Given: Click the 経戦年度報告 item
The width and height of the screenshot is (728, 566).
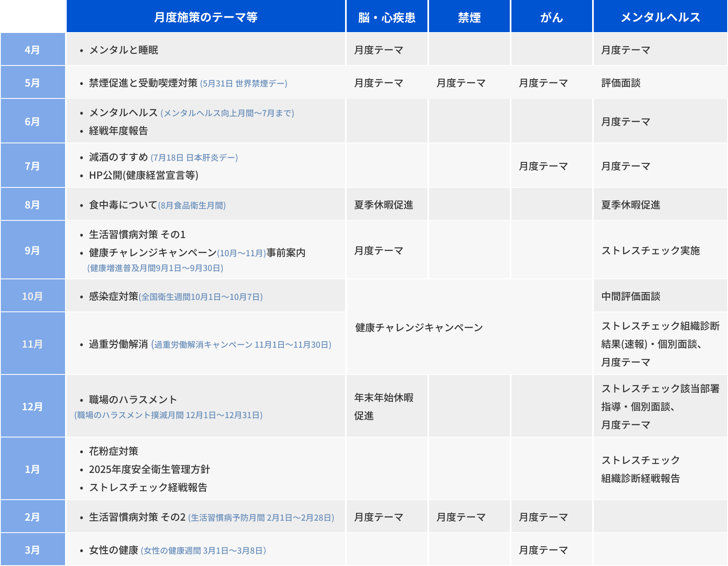Looking at the screenshot, I should click(119, 131).
